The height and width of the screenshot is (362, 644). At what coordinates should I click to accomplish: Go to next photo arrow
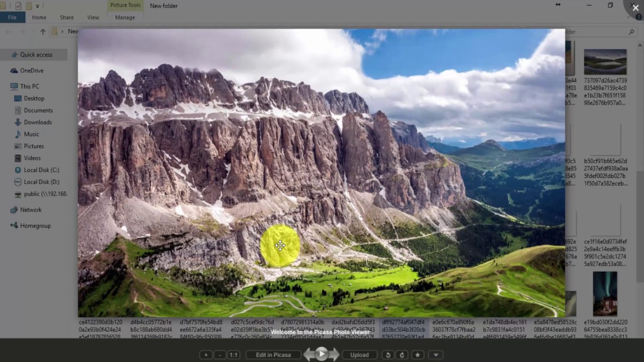pyautogui.click(x=334, y=355)
